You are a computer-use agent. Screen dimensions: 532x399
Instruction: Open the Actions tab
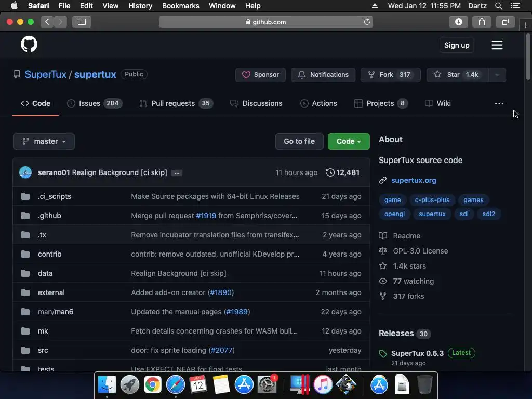(x=318, y=103)
